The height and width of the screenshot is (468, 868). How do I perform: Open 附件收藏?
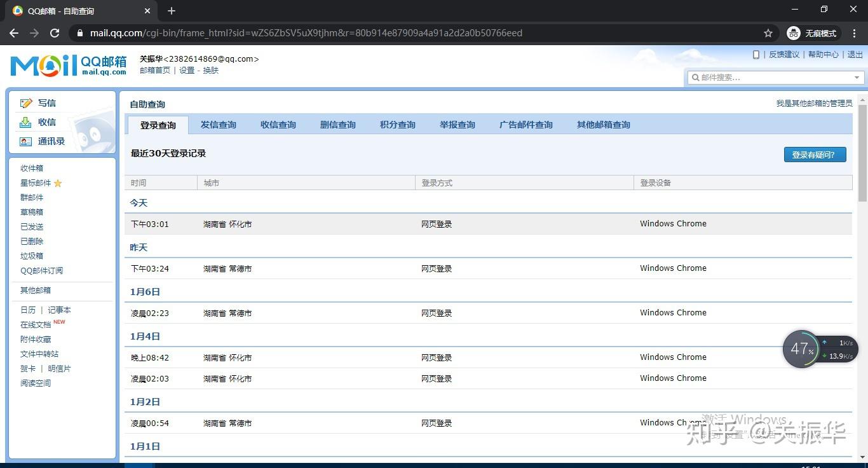tap(36, 340)
